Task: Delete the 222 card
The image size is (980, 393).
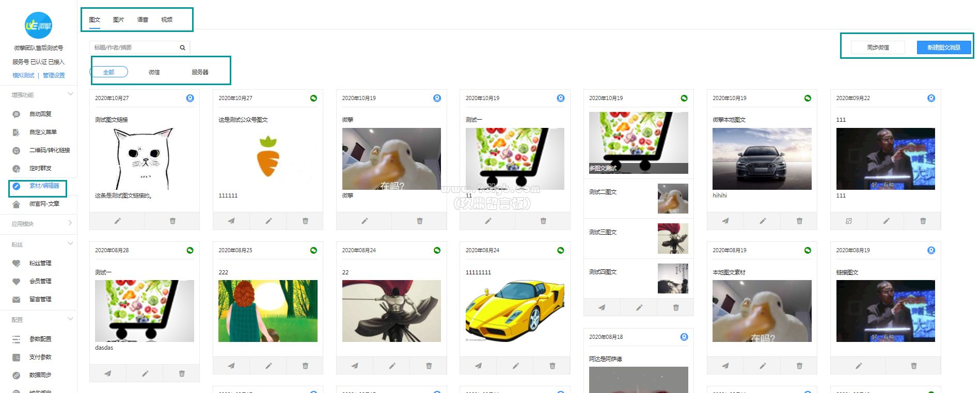Action: click(305, 366)
